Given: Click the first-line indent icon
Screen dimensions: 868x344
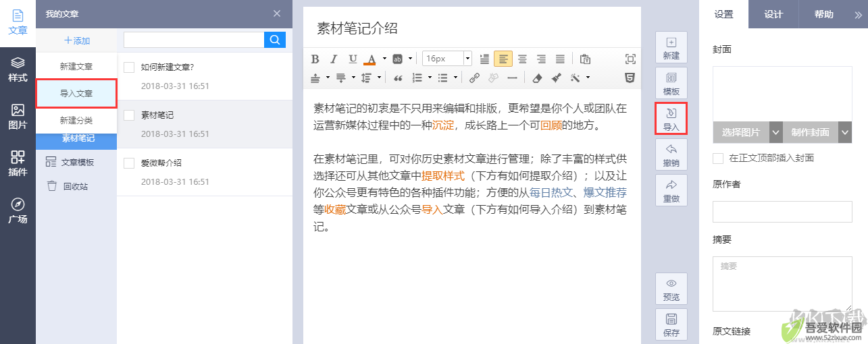Looking at the screenshot, I should 484,59.
